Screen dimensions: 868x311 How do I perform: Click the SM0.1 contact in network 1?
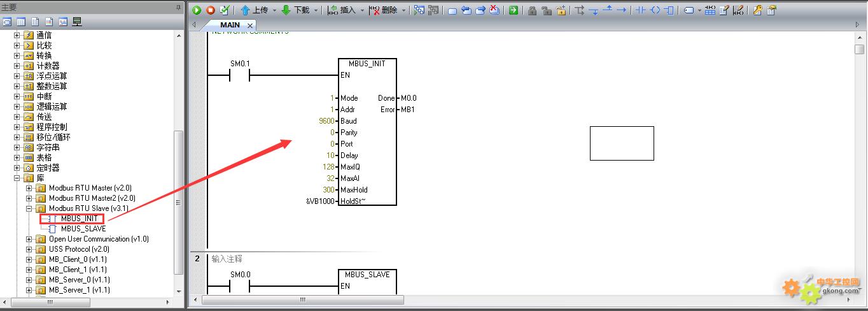(240, 75)
